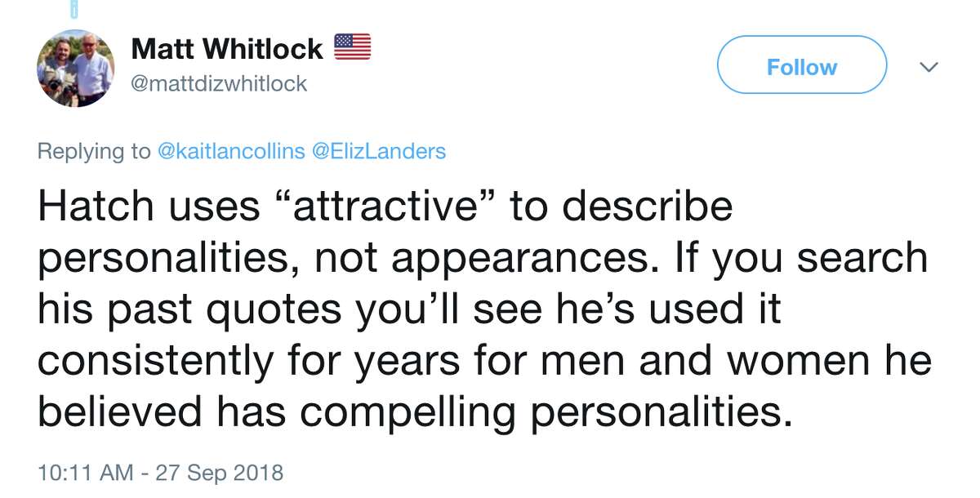Click the small blue marker at top-left corner
The width and height of the screenshot is (980, 498).
click(75, 8)
